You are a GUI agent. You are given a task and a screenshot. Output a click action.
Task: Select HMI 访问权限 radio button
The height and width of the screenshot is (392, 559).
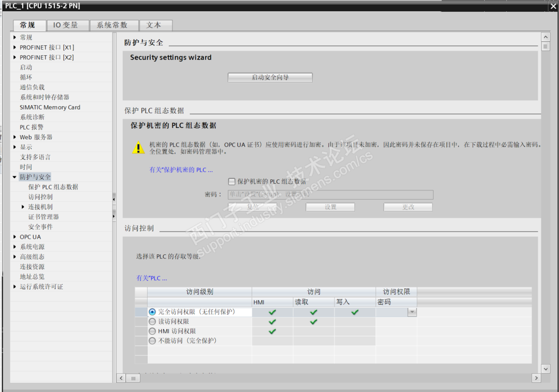pyautogui.click(x=152, y=331)
